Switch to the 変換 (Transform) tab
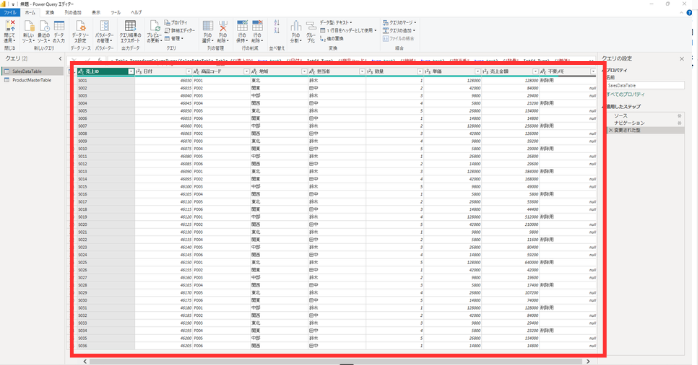This screenshot has height=365, width=698. [49, 12]
